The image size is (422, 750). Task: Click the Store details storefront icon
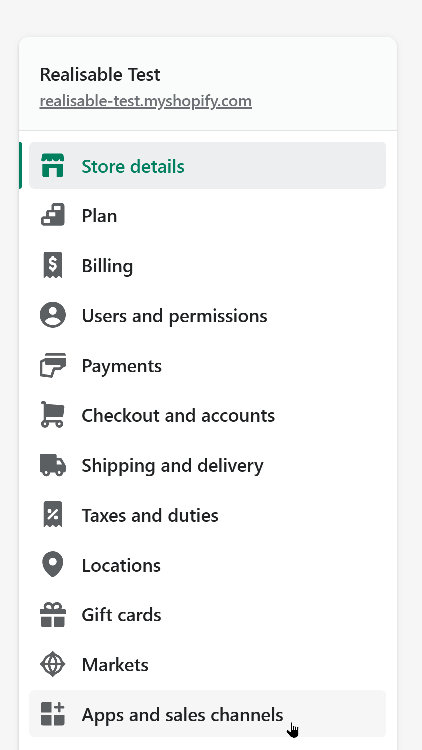point(53,166)
